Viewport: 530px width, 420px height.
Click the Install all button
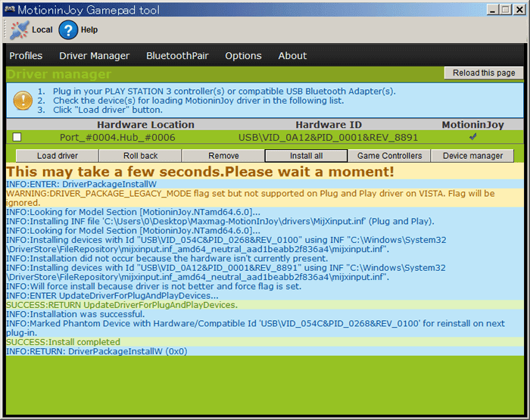coord(306,156)
